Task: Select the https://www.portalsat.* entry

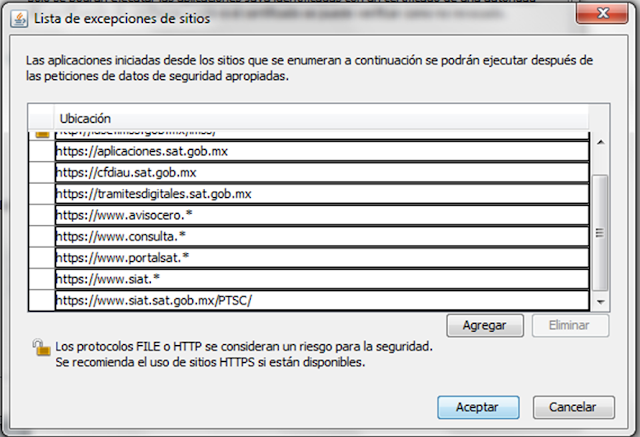Action: pyautogui.click(x=322, y=258)
